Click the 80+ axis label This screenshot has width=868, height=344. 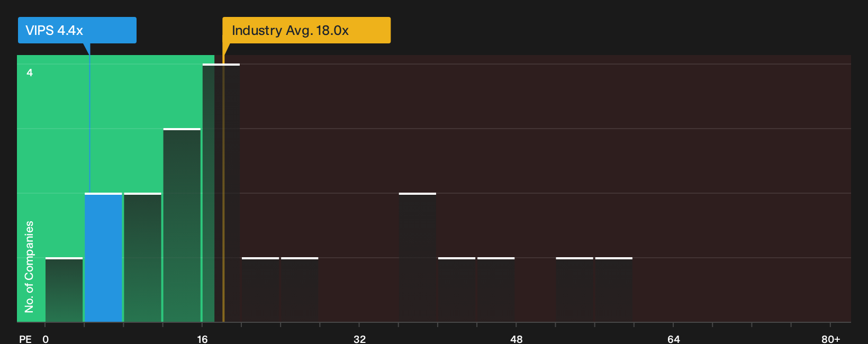(x=830, y=339)
